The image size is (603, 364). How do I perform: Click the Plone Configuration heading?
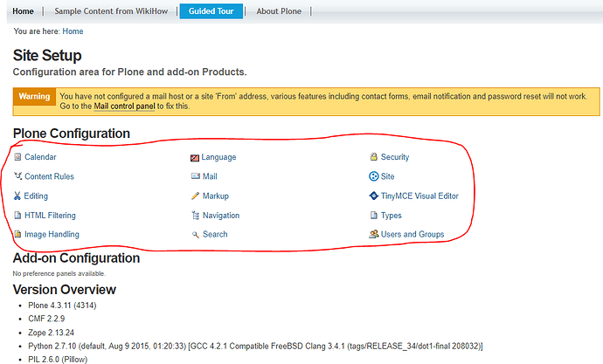point(72,134)
